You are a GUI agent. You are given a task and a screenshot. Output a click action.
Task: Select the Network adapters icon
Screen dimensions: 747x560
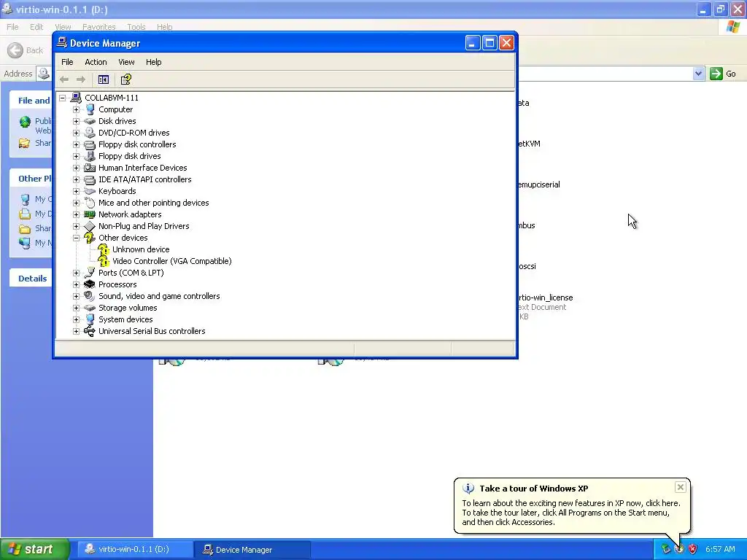coord(90,214)
